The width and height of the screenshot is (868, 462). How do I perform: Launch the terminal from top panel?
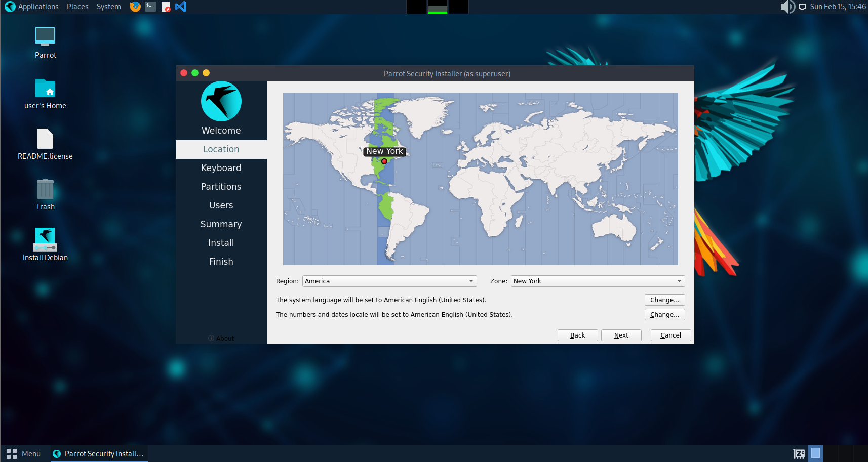[150, 7]
